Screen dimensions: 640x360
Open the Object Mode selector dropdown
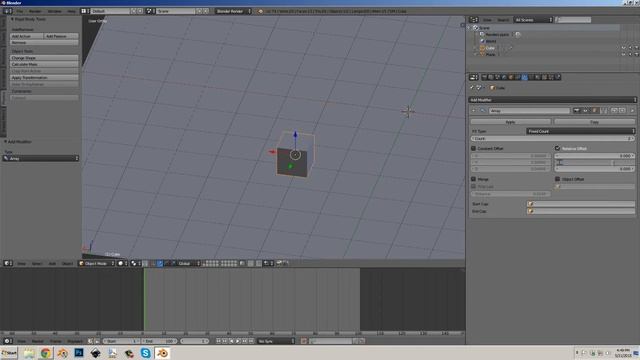click(96, 264)
